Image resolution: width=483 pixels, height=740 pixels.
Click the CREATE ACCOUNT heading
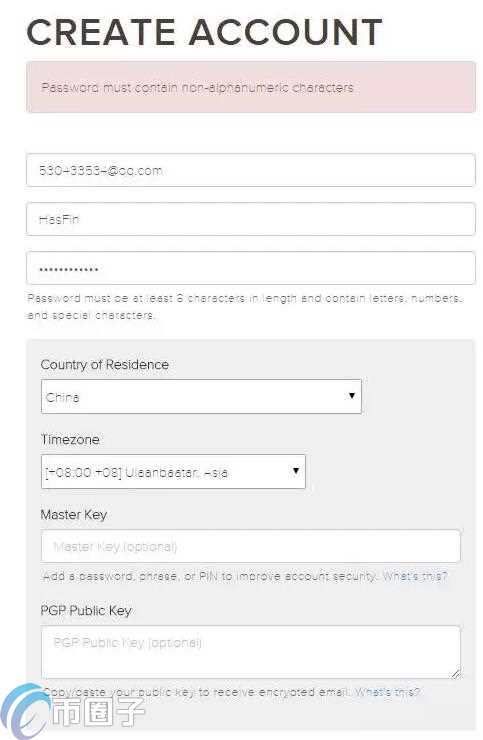click(x=204, y=32)
